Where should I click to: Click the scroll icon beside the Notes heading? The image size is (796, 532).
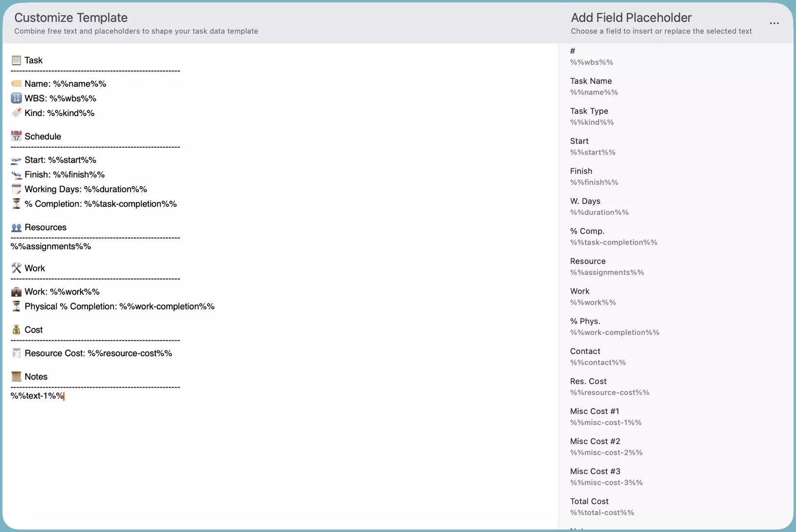tap(16, 376)
